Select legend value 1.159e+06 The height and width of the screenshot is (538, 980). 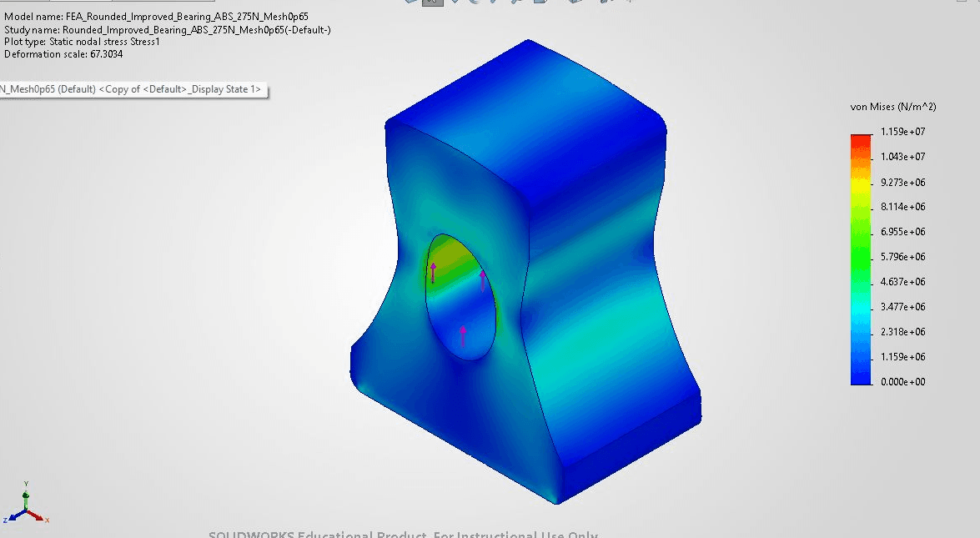coord(902,356)
